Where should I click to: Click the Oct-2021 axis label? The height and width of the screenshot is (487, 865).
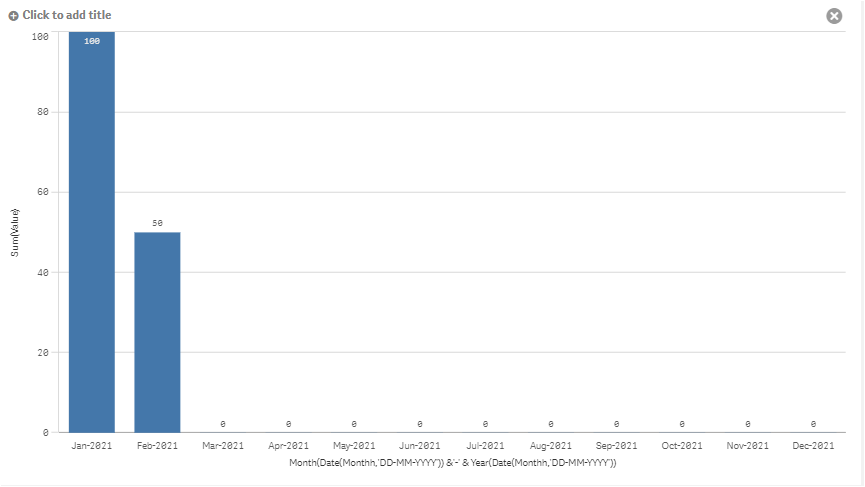[x=682, y=446]
